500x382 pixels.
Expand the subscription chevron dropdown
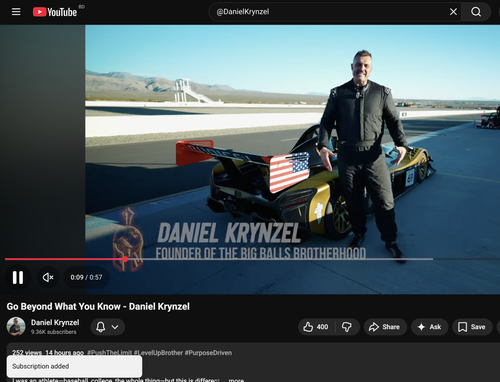click(x=115, y=327)
